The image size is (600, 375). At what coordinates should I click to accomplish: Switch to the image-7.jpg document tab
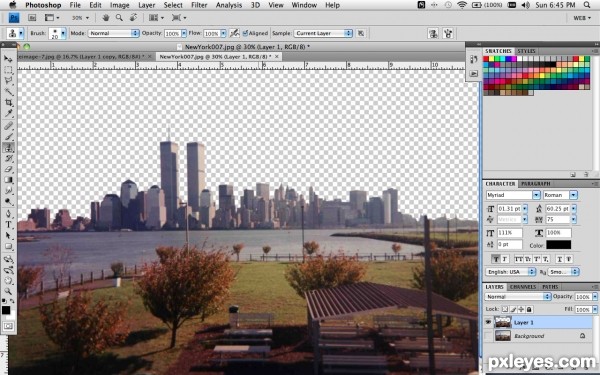pyautogui.click(x=85, y=57)
